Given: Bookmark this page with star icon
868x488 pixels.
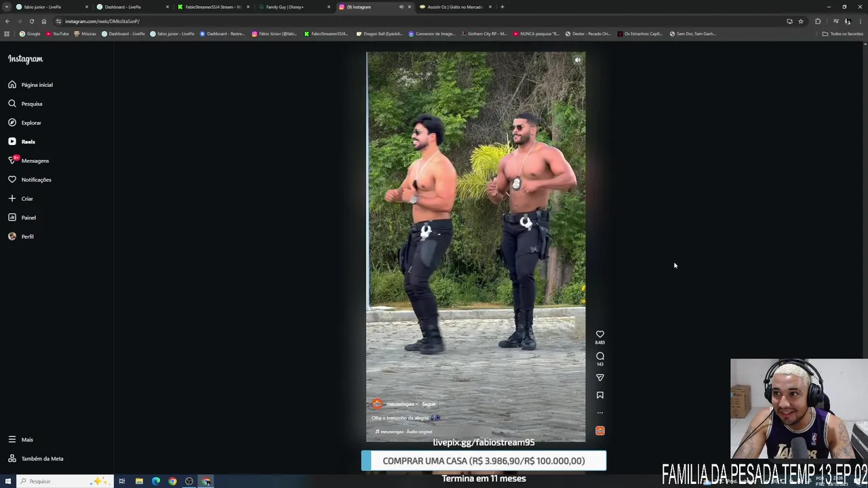Looking at the screenshot, I should [x=800, y=21].
